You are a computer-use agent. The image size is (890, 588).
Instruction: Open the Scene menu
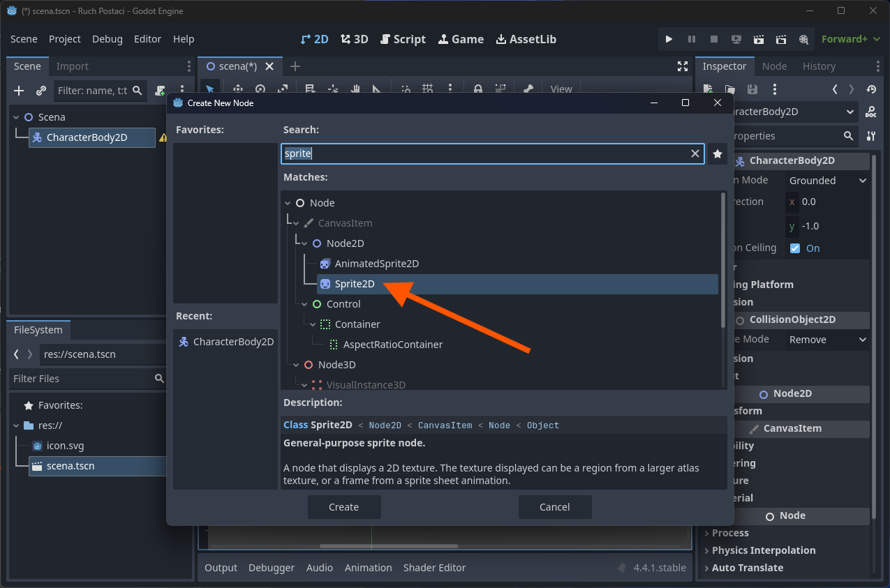tap(24, 39)
